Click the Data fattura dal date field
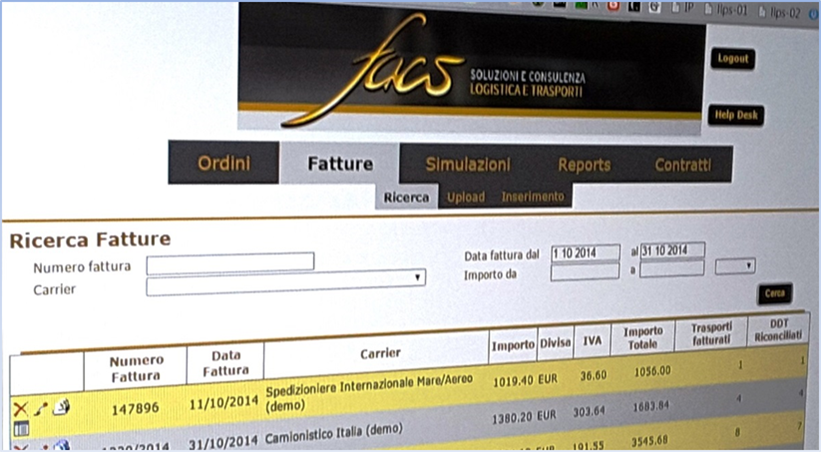This screenshot has width=821, height=452. pyautogui.click(x=586, y=252)
